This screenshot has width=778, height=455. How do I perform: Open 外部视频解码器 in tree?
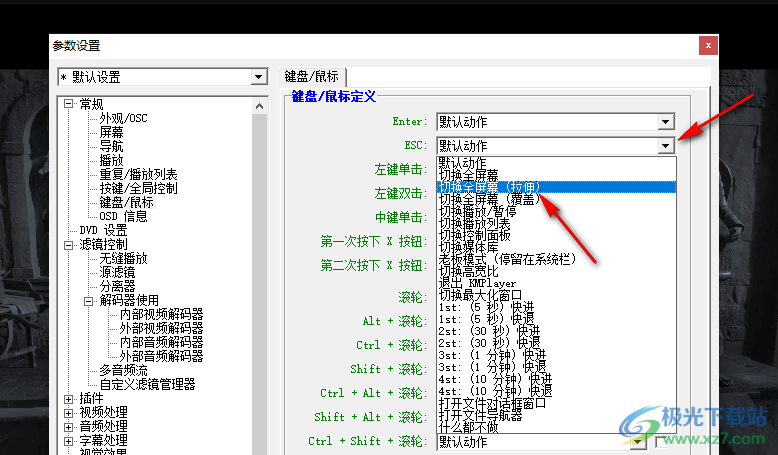161,328
